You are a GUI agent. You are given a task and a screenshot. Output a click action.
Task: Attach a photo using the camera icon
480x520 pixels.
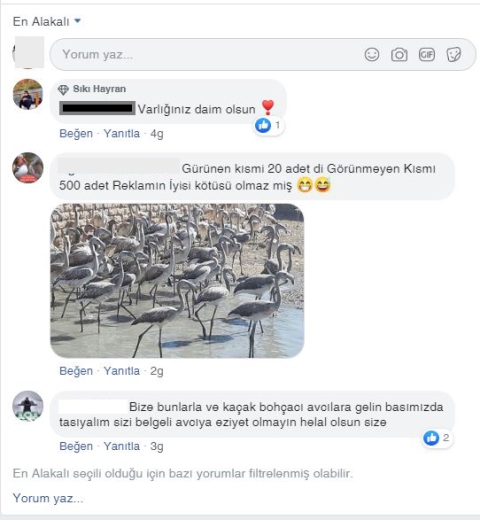point(399,55)
